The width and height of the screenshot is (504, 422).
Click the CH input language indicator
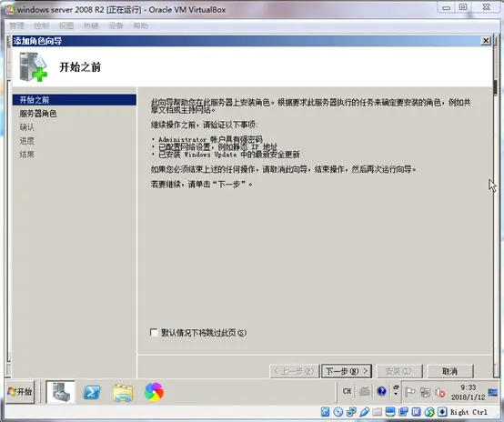pyautogui.click(x=347, y=391)
